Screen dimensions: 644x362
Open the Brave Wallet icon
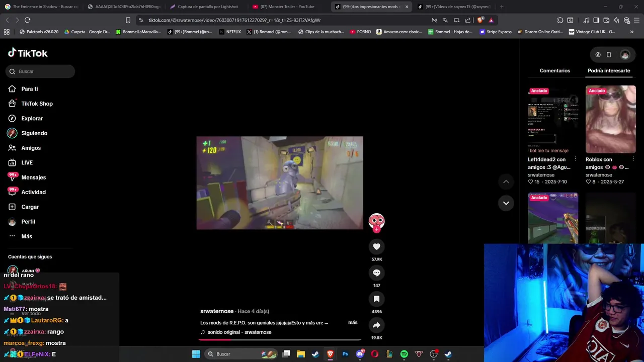tap(606, 20)
